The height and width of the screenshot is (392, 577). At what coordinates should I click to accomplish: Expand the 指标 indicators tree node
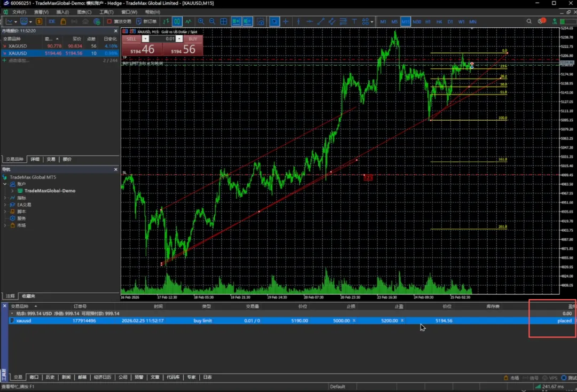5,198
